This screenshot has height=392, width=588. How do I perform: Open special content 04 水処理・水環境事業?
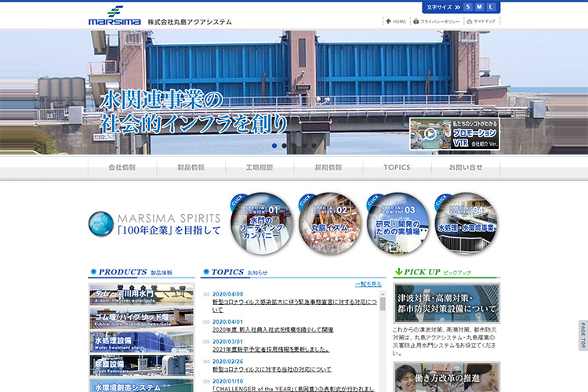click(x=466, y=223)
